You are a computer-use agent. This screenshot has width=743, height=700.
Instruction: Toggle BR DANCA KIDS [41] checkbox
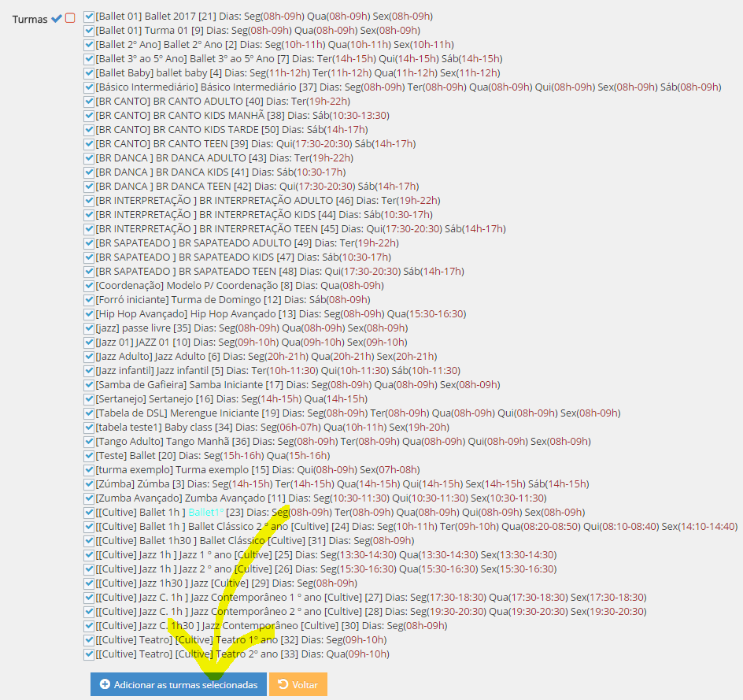click(x=89, y=172)
